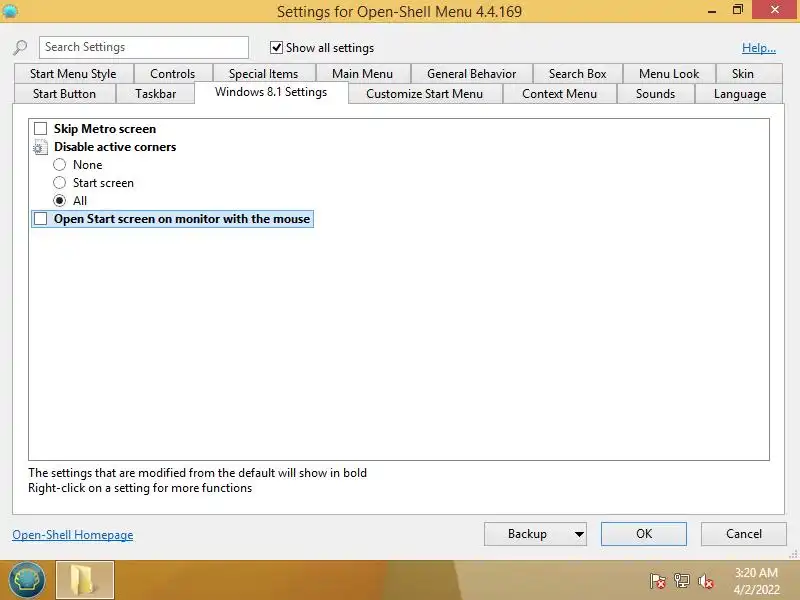Open the Main Menu tab
This screenshot has height=600, width=800.
[x=362, y=74]
